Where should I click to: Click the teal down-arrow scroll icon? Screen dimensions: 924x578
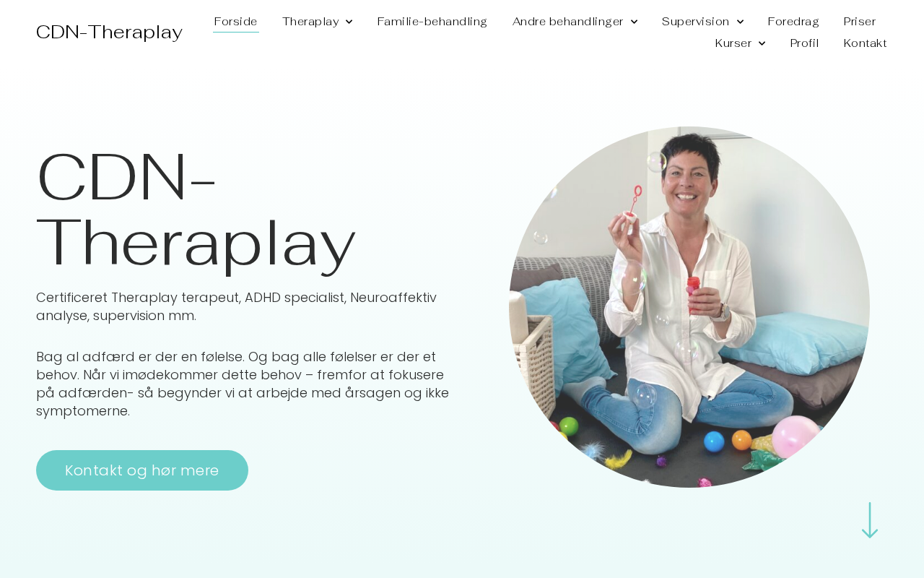(x=870, y=520)
